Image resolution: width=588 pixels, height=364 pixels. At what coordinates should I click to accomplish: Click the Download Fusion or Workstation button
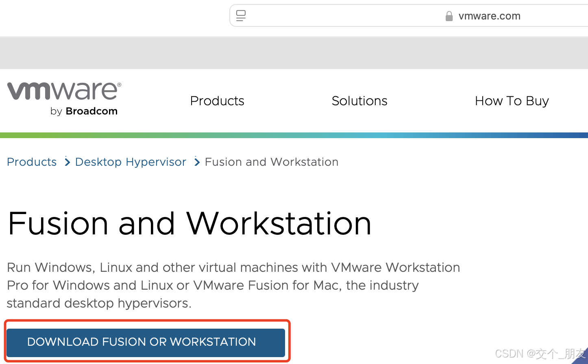point(146,342)
